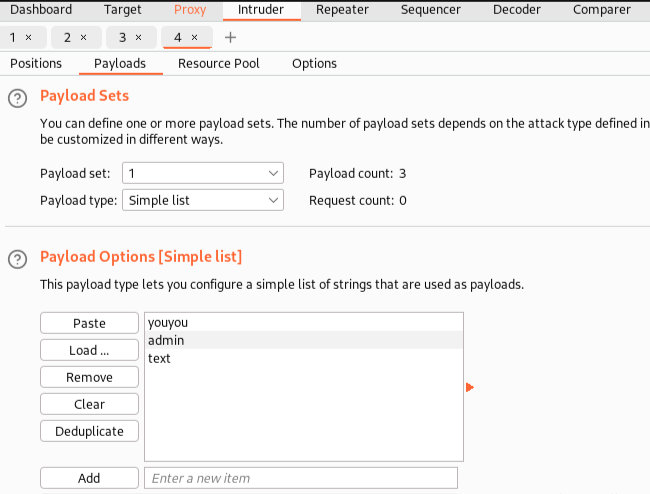Select the Intruder tab

point(261,10)
